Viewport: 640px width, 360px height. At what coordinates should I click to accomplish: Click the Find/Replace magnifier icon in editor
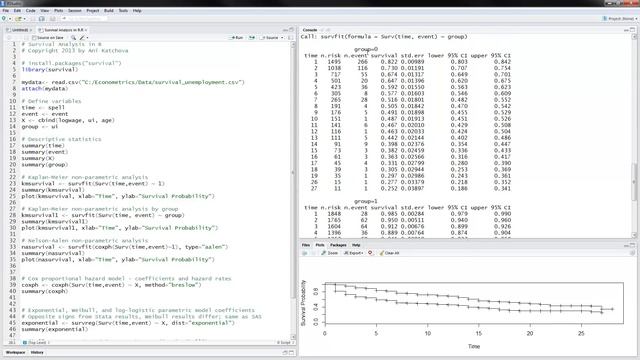pos(73,38)
